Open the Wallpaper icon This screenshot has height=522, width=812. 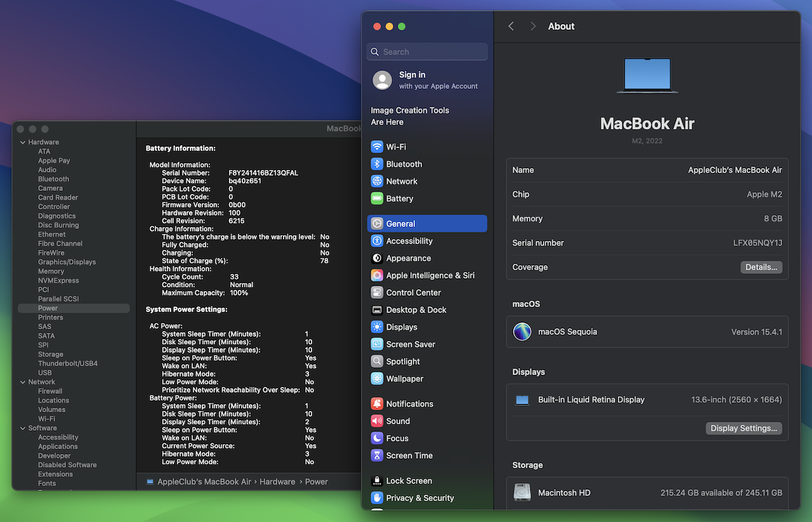(x=377, y=379)
